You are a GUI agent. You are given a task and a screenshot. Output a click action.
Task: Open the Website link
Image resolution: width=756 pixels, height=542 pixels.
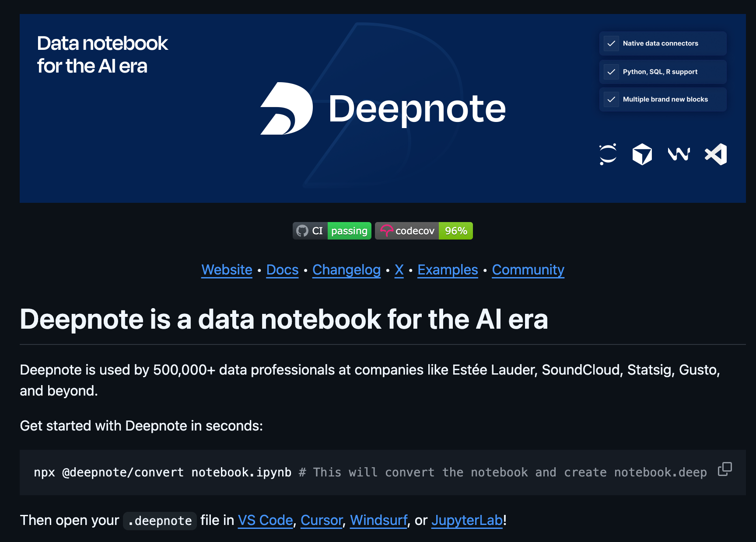tap(227, 270)
